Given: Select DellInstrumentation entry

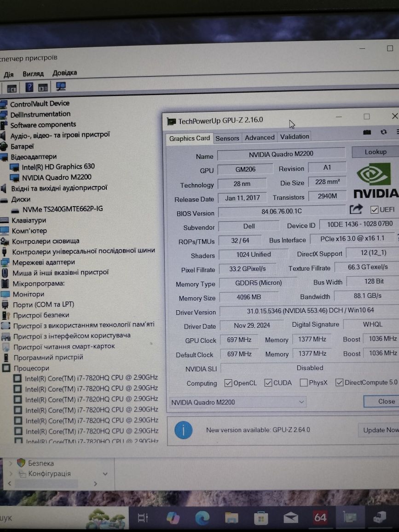Looking at the screenshot, I should point(40,114).
